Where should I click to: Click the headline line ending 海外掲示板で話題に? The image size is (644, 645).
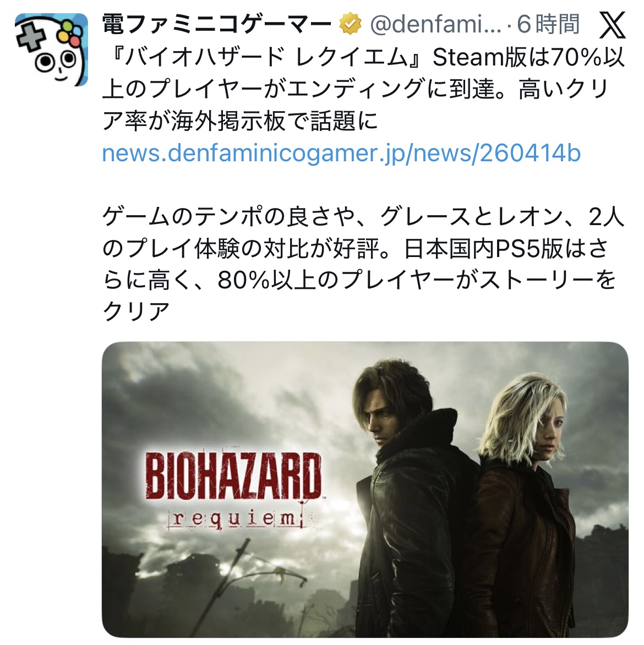tap(240, 121)
